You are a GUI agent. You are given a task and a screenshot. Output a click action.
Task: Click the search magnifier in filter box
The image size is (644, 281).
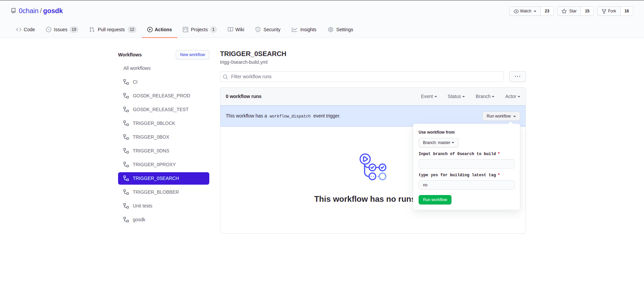coord(225,77)
